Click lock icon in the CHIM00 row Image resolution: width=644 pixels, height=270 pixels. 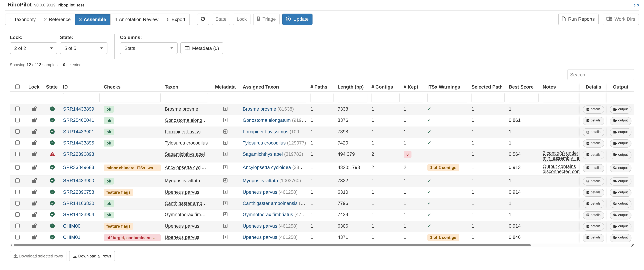(34, 226)
